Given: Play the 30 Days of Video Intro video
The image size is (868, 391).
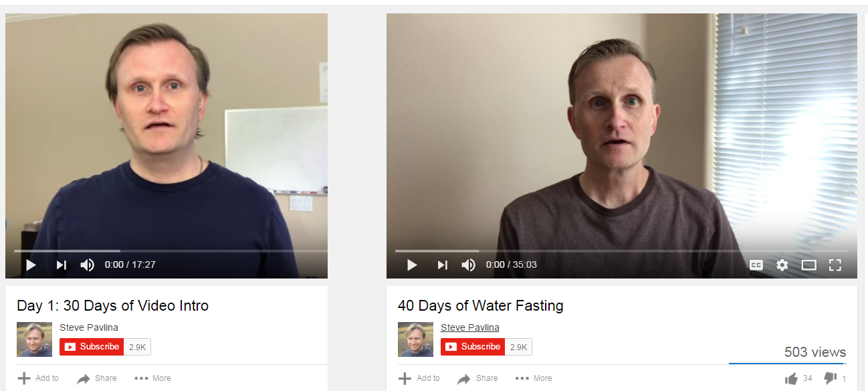Looking at the screenshot, I should pos(31,265).
